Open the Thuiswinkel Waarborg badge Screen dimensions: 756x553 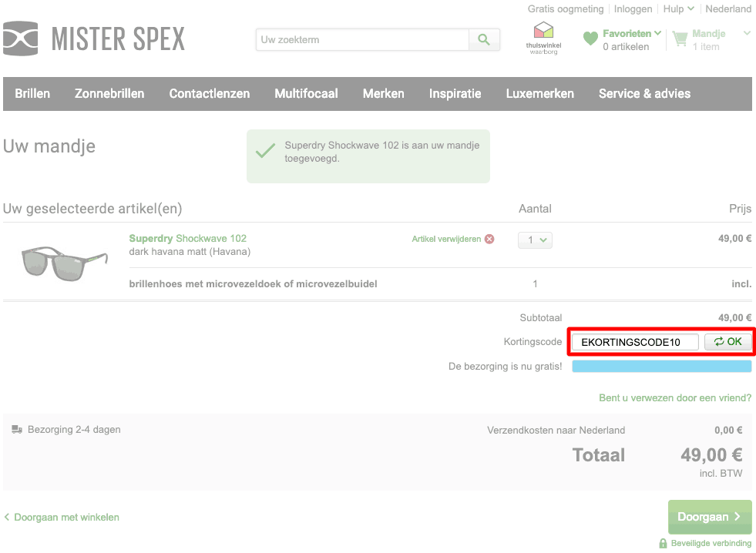[543, 38]
